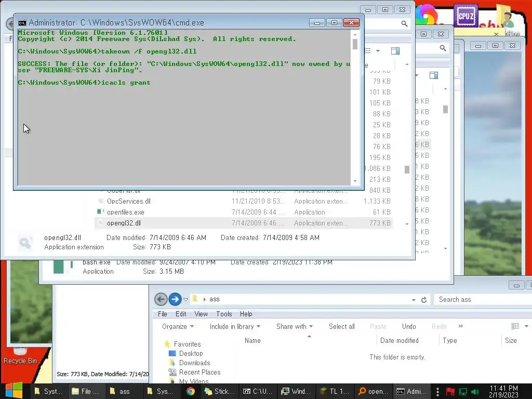The image size is (532, 399).
Task: Open the Wind... taskbar item
Action: [296, 391]
